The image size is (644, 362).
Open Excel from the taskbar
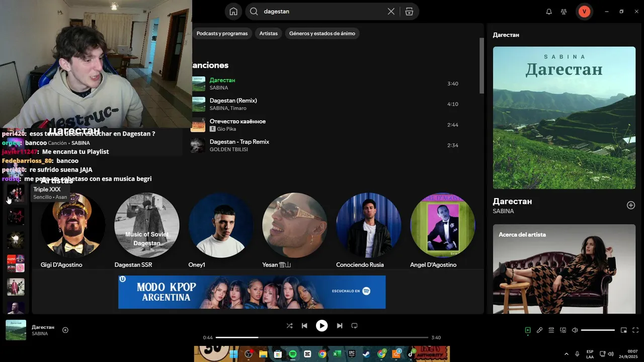(x=337, y=354)
